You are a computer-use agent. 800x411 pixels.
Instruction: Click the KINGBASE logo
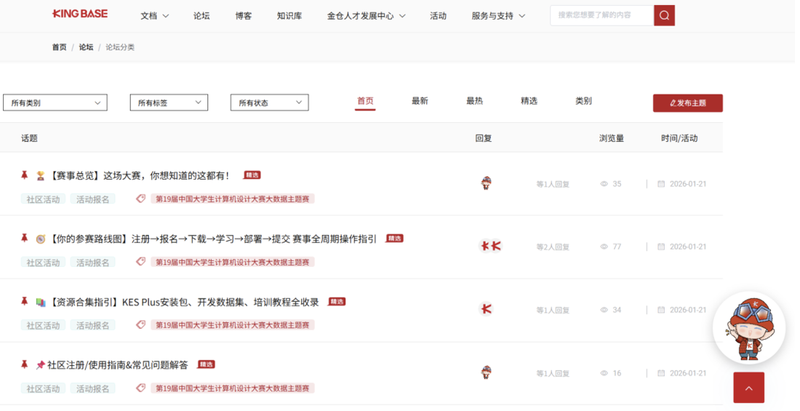click(x=80, y=15)
